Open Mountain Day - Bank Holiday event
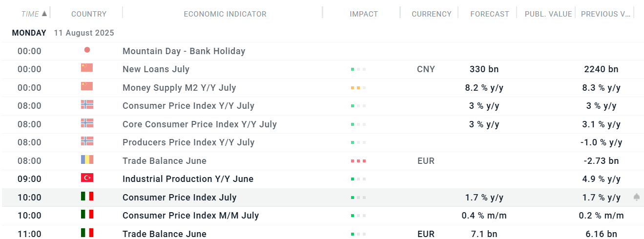 point(184,51)
